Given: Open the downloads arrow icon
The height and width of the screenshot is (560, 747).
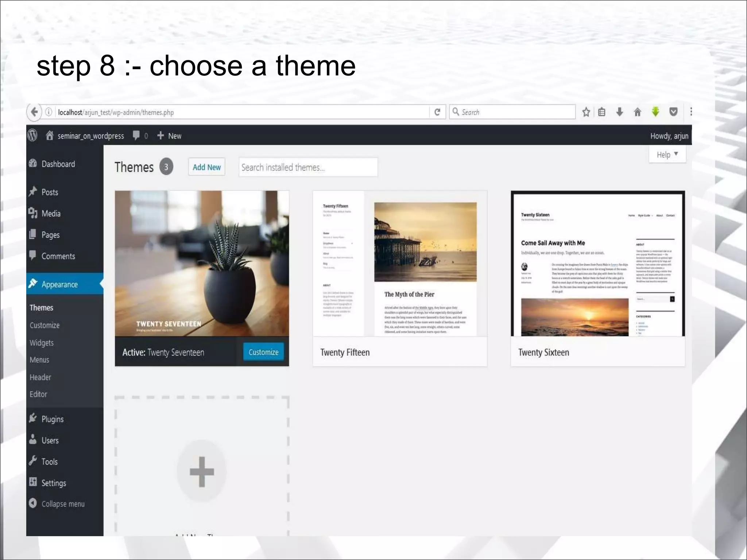Looking at the screenshot, I should click(619, 112).
